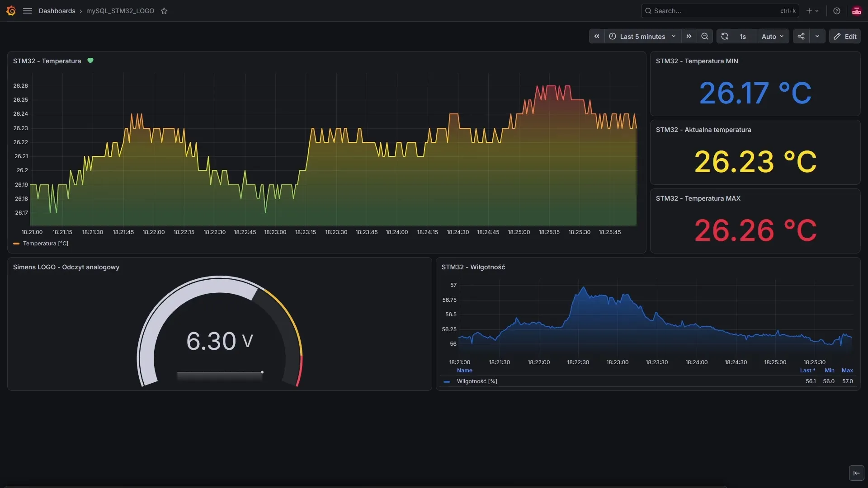Screen dimensions: 868x488
Task: Click the 57.0 max humidity value
Action: [x=848, y=381]
